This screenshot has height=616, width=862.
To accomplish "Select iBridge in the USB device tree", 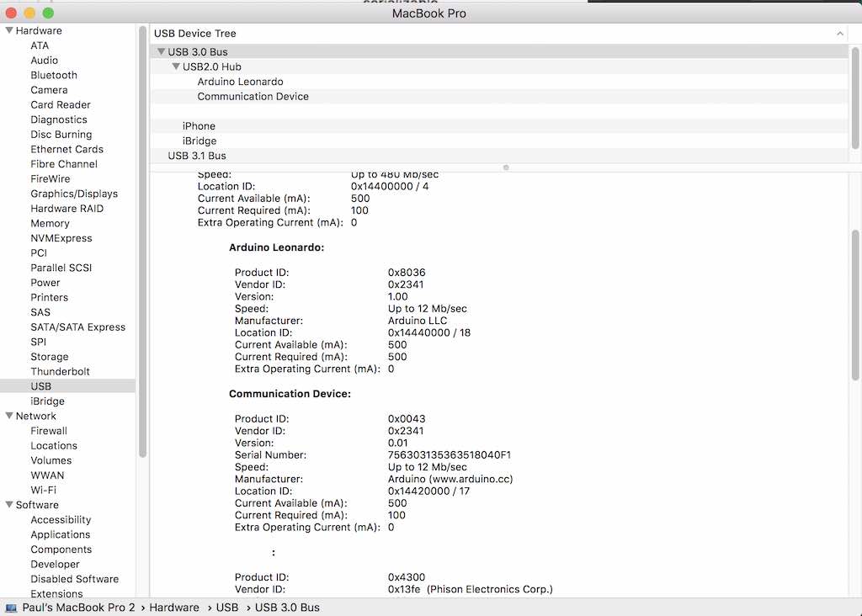I will coord(199,141).
